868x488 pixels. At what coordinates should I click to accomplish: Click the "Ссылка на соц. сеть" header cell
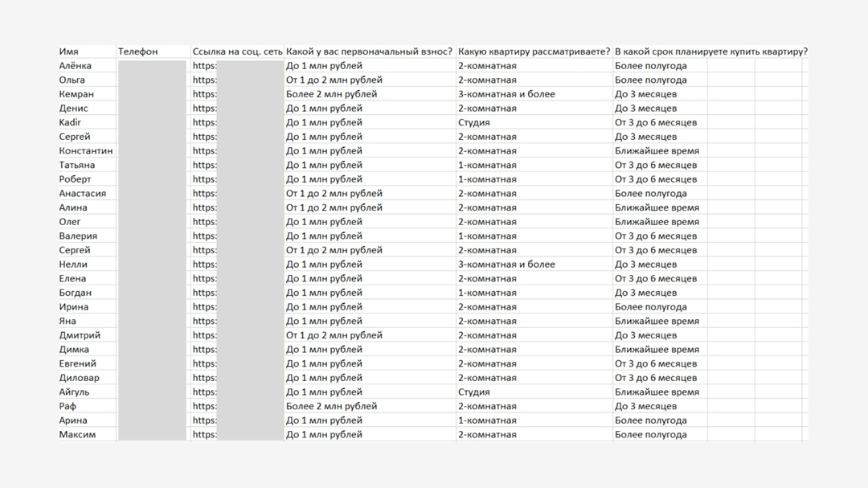click(x=237, y=51)
